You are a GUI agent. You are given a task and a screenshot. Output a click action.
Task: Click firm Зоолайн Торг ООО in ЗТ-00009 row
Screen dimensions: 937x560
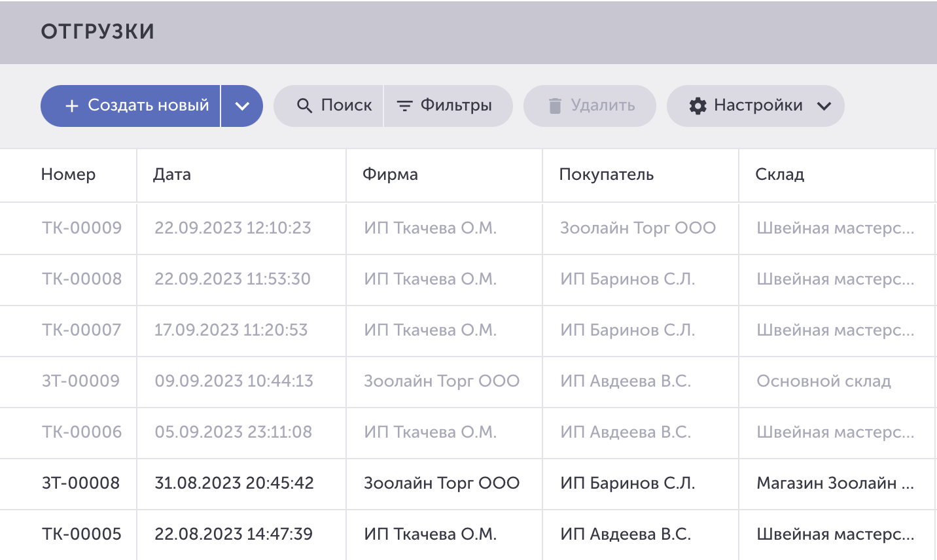tap(442, 381)
